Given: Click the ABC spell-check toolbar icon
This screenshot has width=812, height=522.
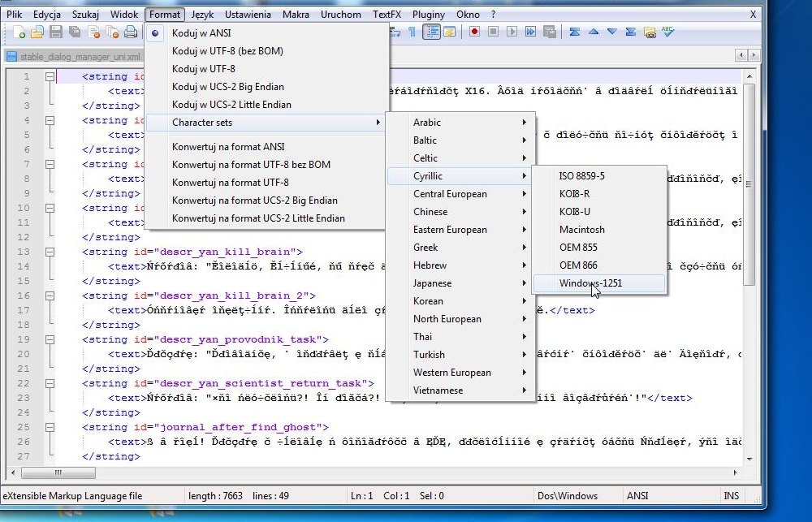Looking at the screenshot, I should [668, 32].
